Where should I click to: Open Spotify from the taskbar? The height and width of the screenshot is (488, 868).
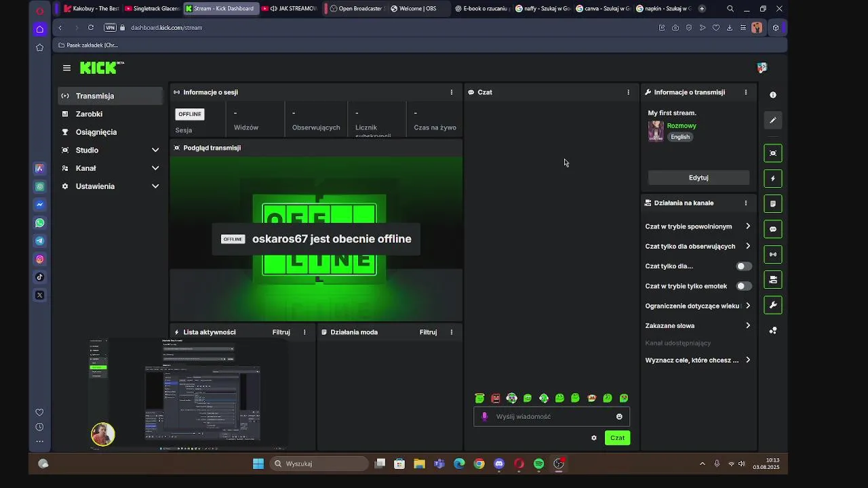(x=538, y=464)
